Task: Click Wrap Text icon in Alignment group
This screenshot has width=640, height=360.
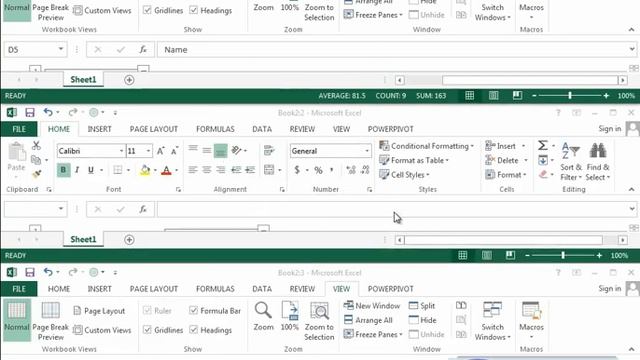Action: coord(269,151)
